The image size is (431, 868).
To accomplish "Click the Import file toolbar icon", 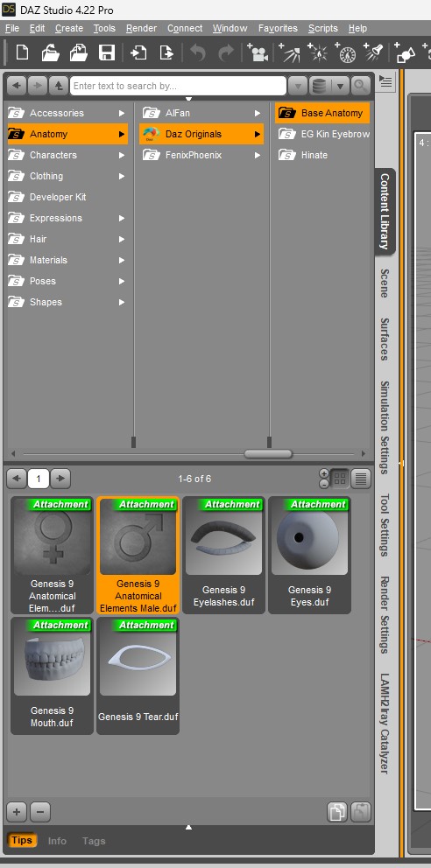I will click(x=138, y=52).
